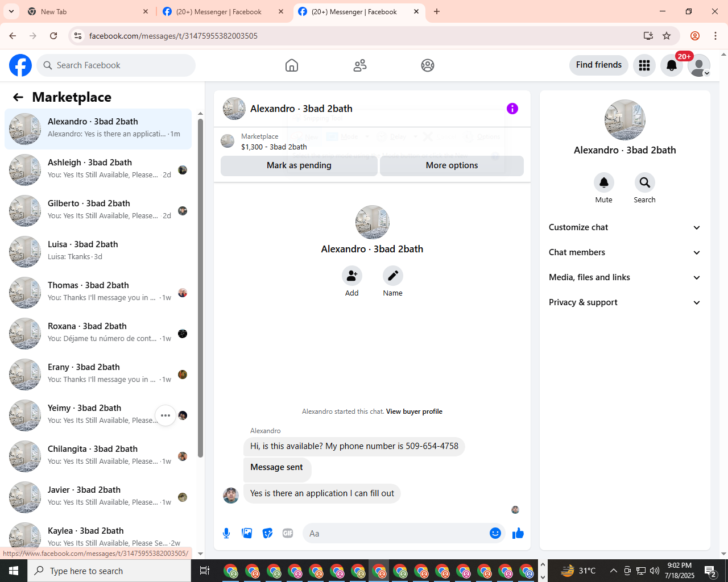Show hidden system tray icons
Viewport: 728px width, 582px height.
tap(613, 571)
